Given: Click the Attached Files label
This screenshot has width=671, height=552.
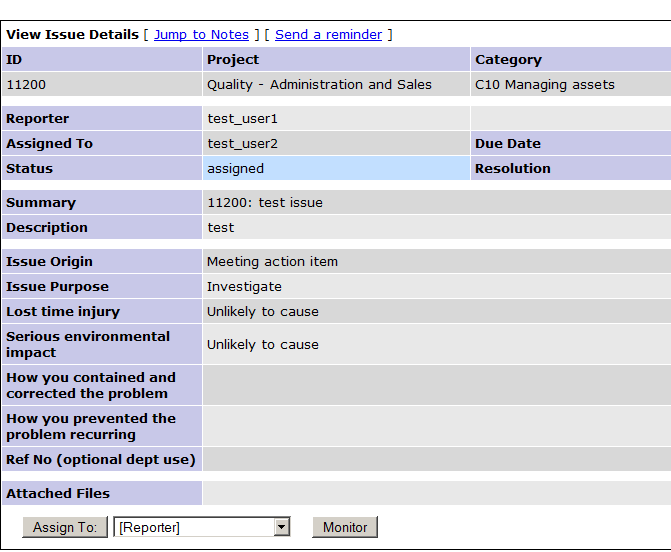Looking at the screenshot, I should 58,493.
